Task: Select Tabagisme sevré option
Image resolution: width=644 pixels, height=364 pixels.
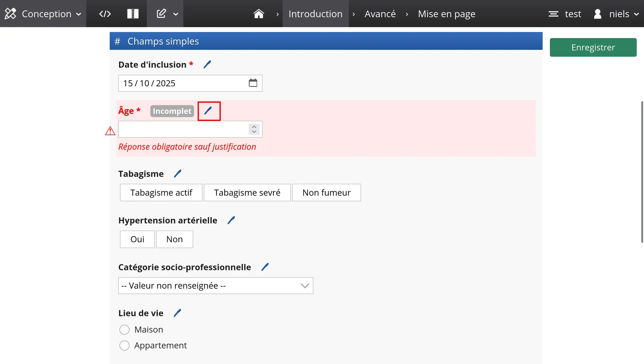Action: click(x=247, y=192)
